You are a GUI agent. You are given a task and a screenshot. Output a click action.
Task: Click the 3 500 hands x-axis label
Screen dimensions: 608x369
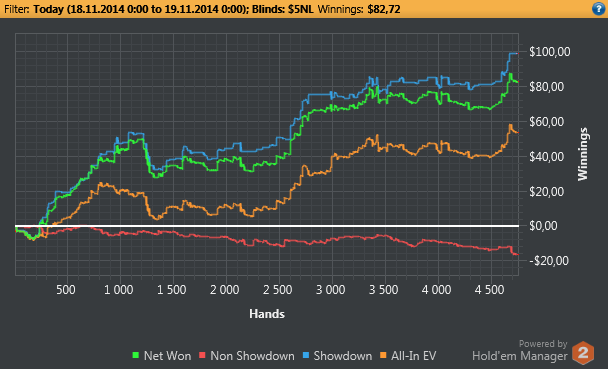pos(383,290)
